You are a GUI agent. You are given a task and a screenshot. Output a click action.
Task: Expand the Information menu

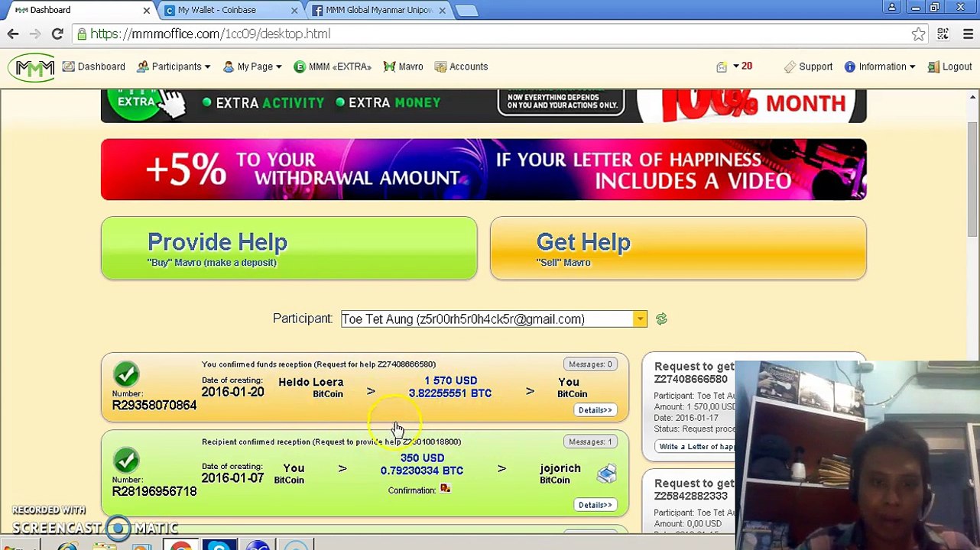(x=879, y=66)
